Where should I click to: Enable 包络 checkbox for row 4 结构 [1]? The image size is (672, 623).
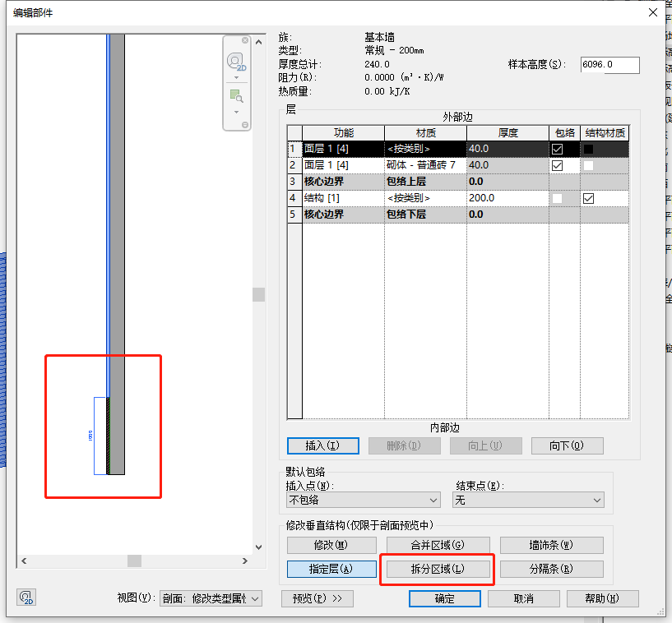click(557, 198)
